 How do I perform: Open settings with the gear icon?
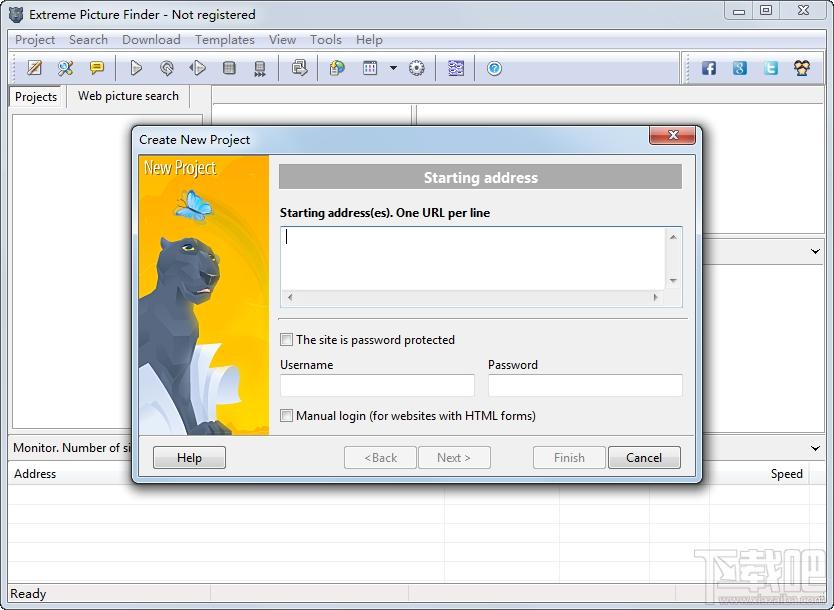[417, 68]
